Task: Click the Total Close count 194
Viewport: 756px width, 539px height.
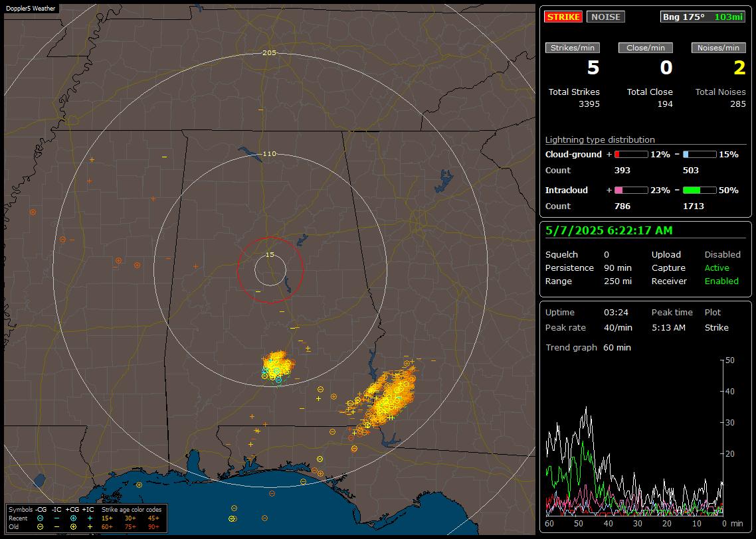Action: point(665,104)
